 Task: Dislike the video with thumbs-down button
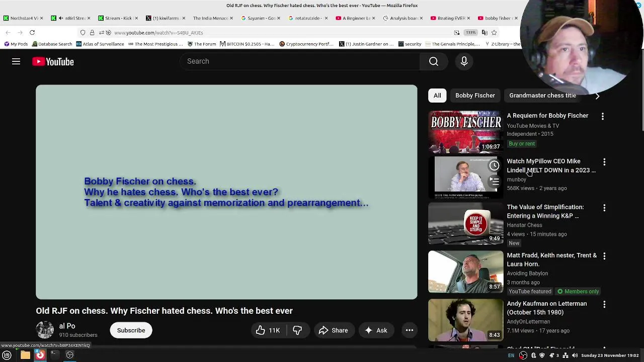[x=297, y=330]
